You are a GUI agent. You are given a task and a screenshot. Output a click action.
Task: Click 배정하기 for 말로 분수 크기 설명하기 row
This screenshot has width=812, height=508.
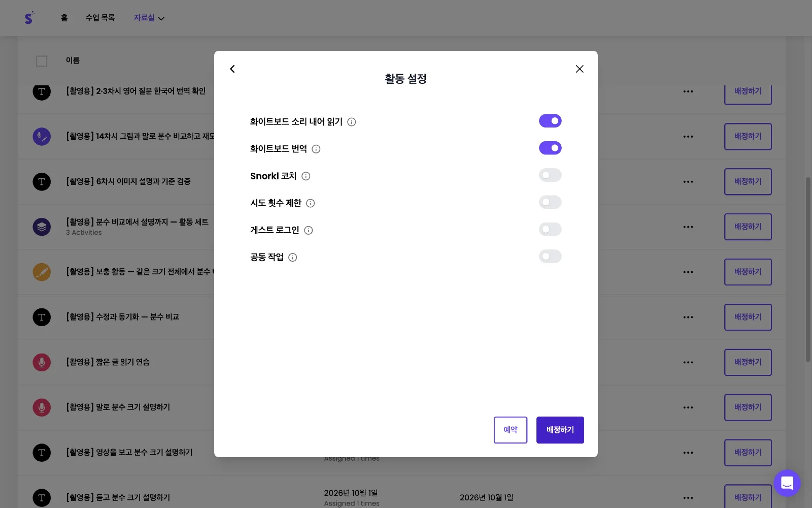coord(748,407)
